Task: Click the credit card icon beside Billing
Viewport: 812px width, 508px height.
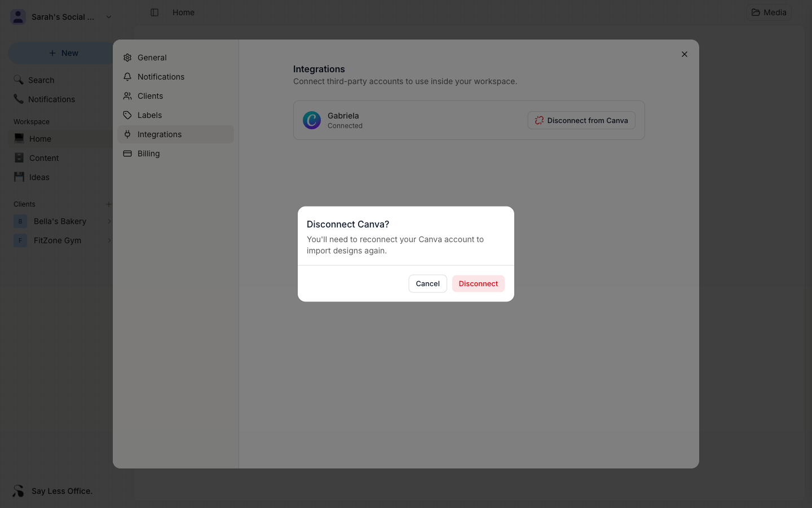Action: click(x=127, y=154)
